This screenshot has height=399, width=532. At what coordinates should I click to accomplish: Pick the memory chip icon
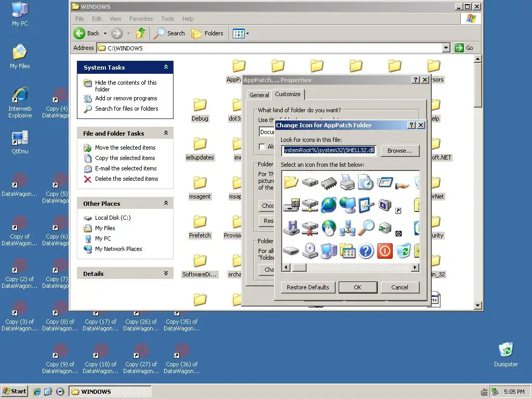(329, 183)
